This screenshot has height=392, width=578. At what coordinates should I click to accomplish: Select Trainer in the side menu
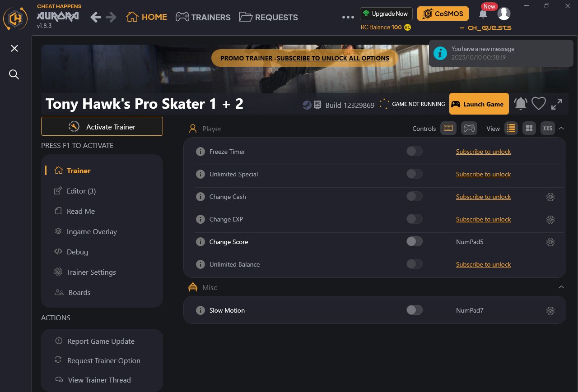(72, 171)
